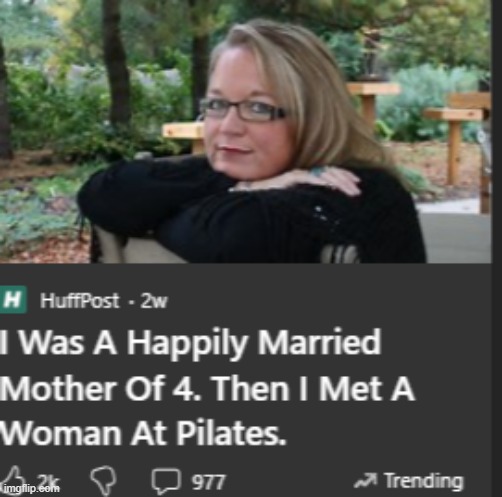Click the 2w timestamp
Image resolution: width=502 pixels, height=497 pixels.
pyautogui.click(x=153, y=301)
